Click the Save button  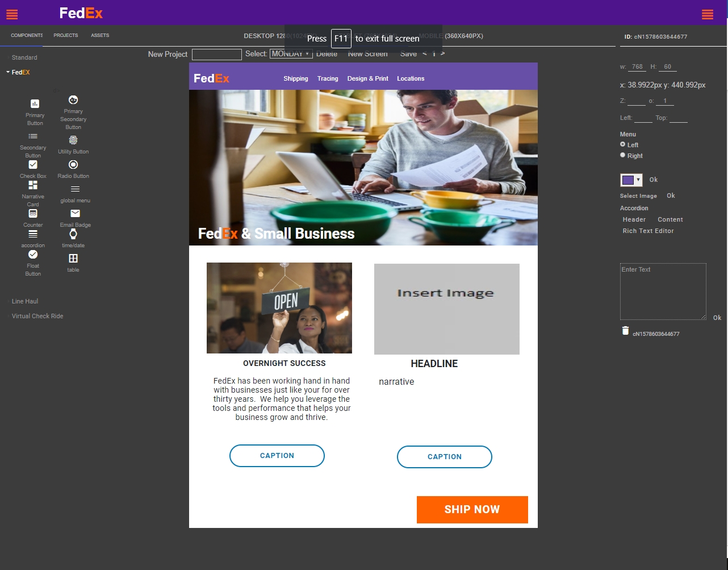(408, 54)
